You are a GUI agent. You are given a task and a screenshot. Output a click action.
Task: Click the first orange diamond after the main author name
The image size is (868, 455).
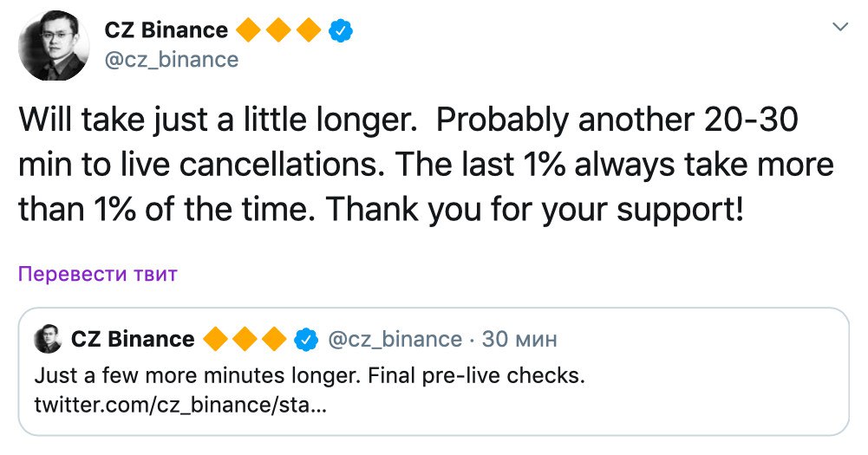coord(249,31)
